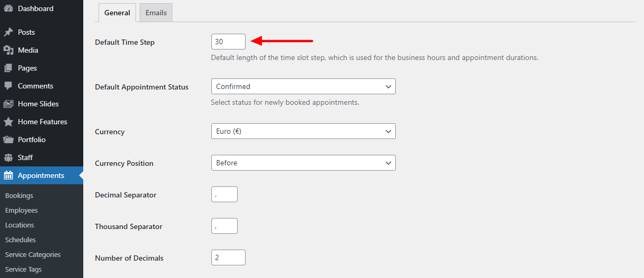Click the Decimal Separator input field
The width and height of the screenshot is (644, 278).
pos(225,194)
